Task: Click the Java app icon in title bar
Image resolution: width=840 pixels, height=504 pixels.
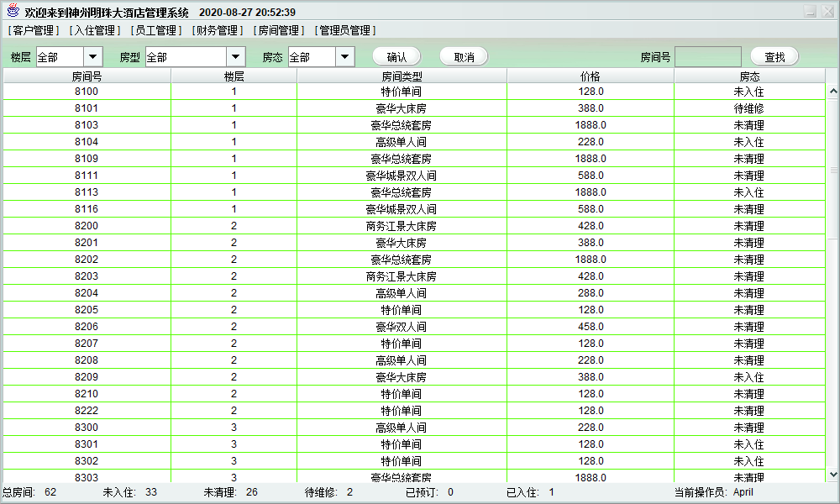Action: point(13,11)
